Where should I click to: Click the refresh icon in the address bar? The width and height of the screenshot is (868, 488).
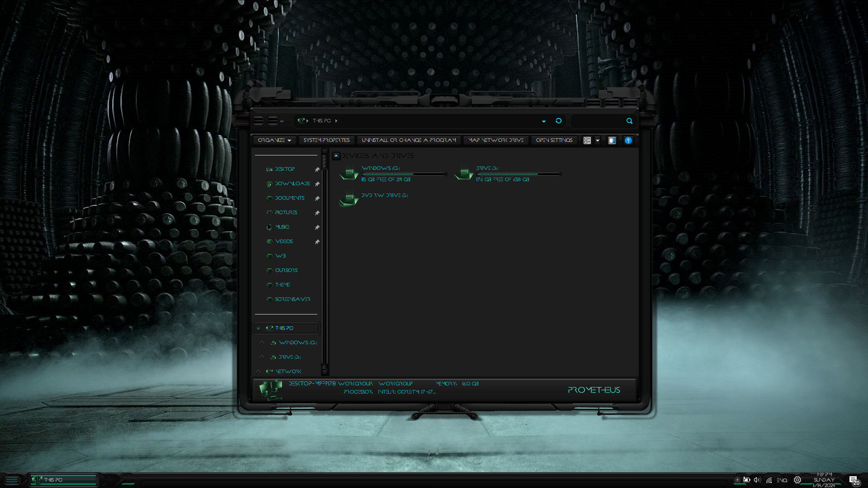(558, 121)
